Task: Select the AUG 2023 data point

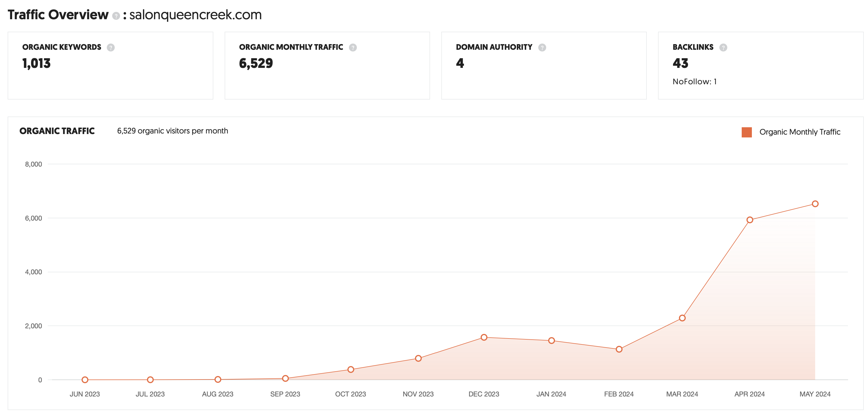Action: [x=218, y=379]
